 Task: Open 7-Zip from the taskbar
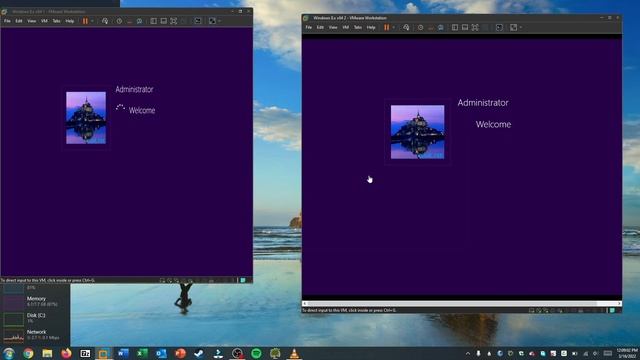(x=85, y=353)
